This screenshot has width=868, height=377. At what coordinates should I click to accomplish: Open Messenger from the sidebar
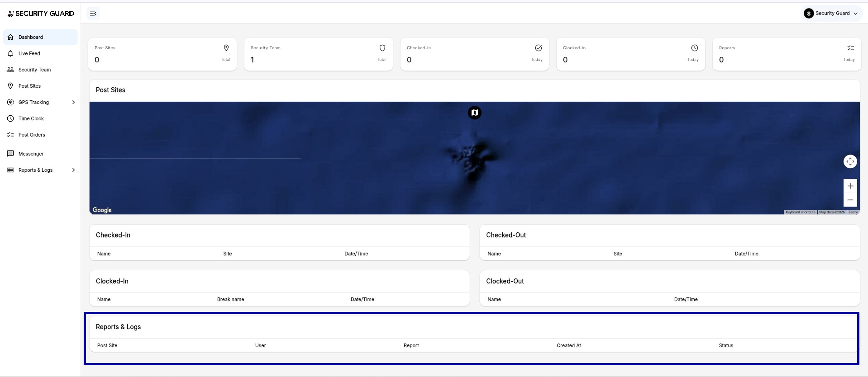(x=40, y=154)
